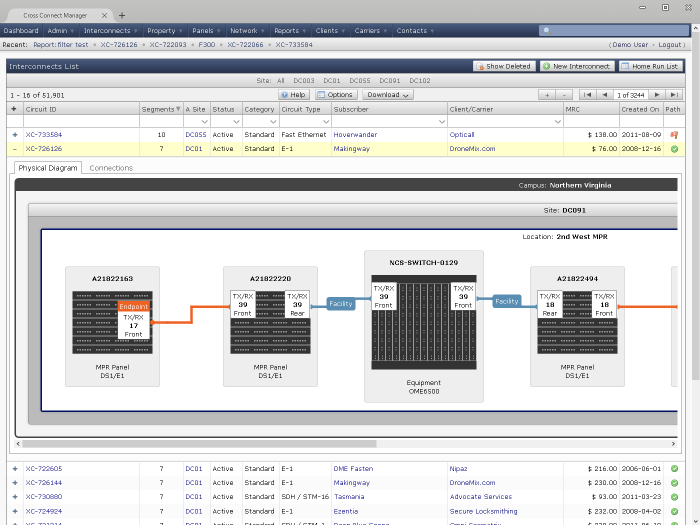Expand the XC-733584 row details

click(x=14, y=134)
